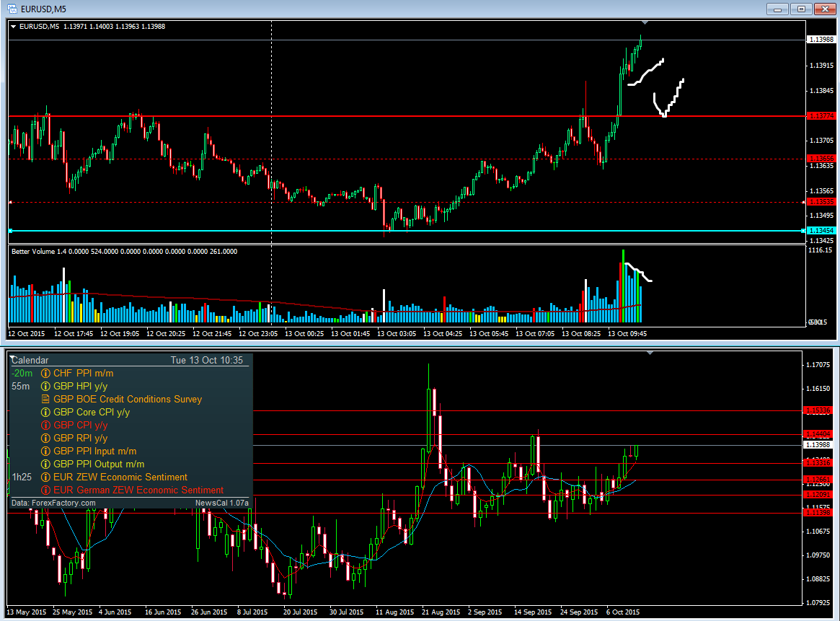The width and height of the screenshot is (840, 621).
Task: Collapse the Calendar panel with its corner triangle
Action: pyautogui.click(x=12, y=358)
